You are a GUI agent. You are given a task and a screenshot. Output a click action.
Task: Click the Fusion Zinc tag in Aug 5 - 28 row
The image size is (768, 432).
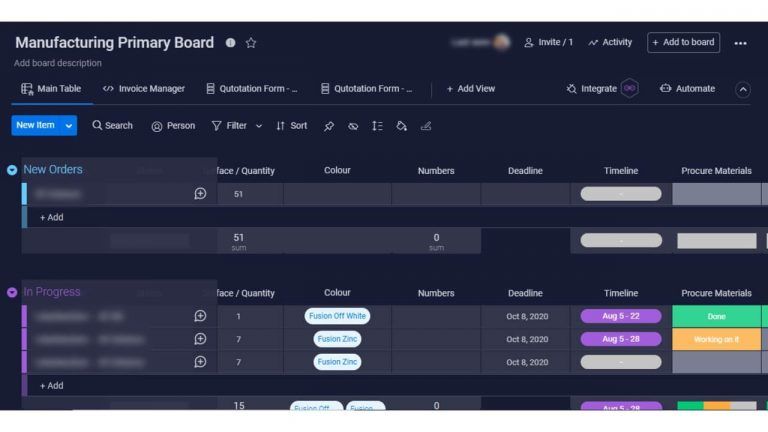pos(337,339)
